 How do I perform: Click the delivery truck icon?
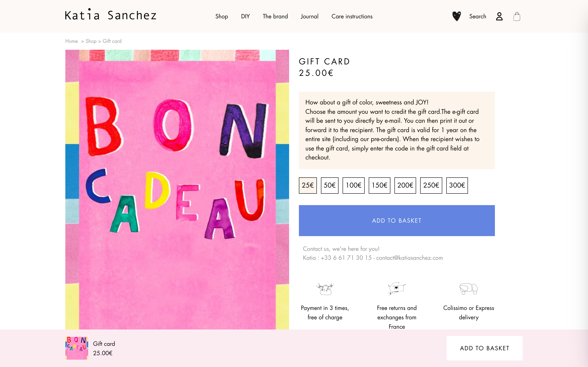(468, 289)
